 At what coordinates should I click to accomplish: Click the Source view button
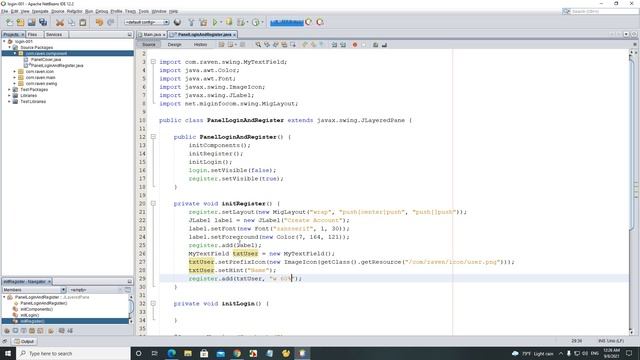[149, 44]
